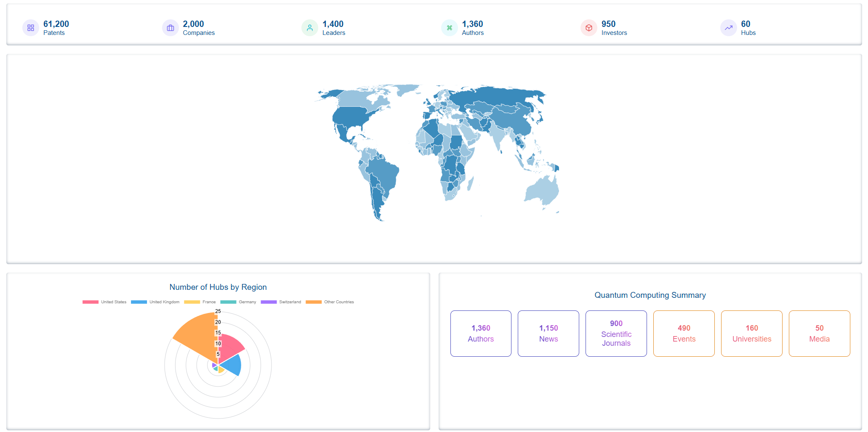Viewport: 868px width, 432px height.
Task: Toggle United States legend item
Action: [x=104, y=302]
